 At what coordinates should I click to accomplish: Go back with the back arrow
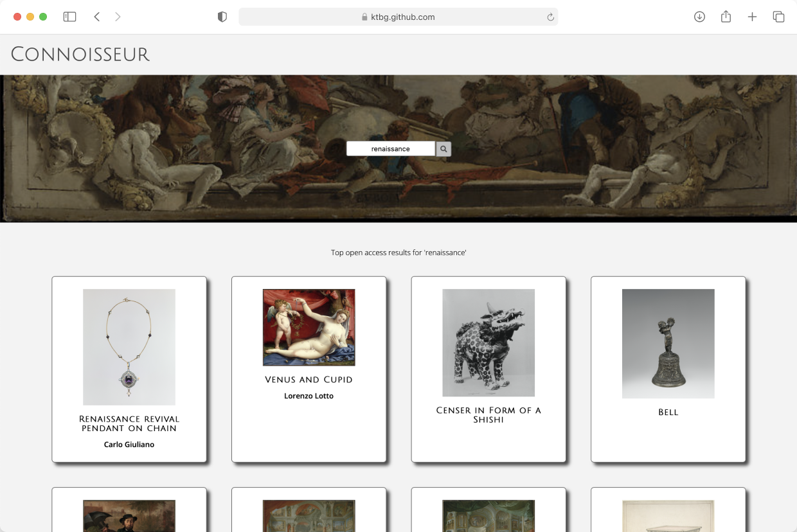(x=97, y=17)
